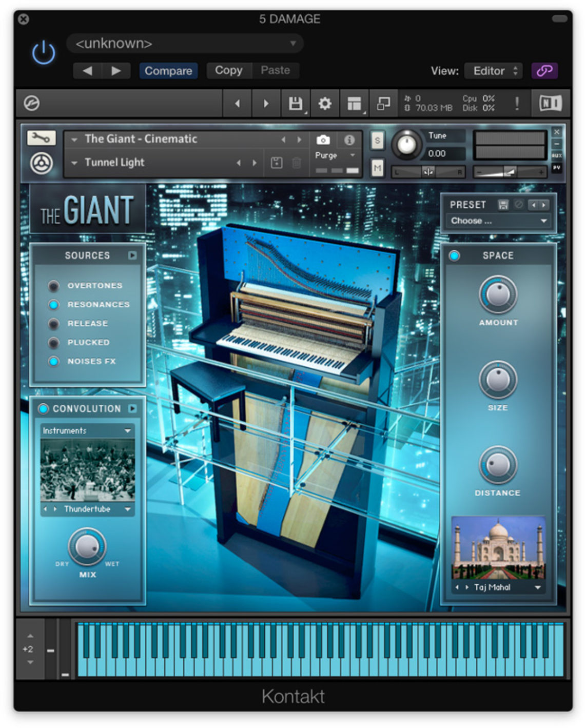Image resolution: width=585 pixels, height=728 pixels.
Task: Expand the Convolution panel arrow
Action: point(132,408)
